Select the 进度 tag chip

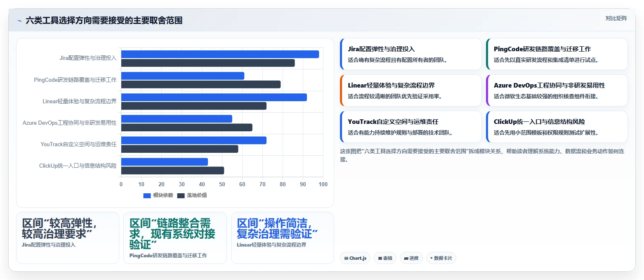pos(411,258)
